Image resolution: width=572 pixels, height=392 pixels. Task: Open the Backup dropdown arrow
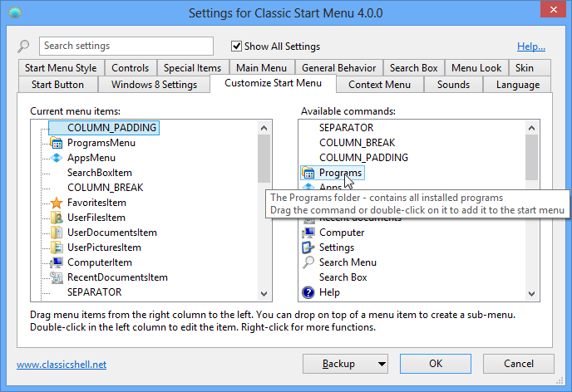pos(382,364)
